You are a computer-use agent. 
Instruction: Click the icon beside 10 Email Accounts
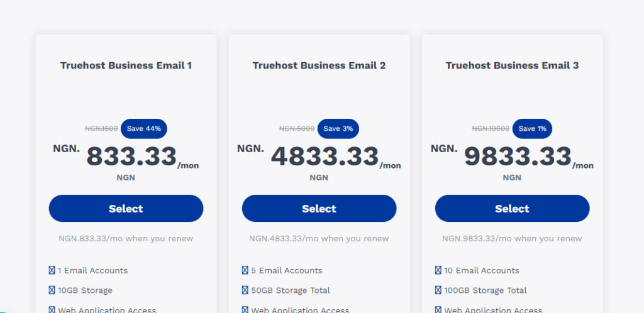coord(438,270)
